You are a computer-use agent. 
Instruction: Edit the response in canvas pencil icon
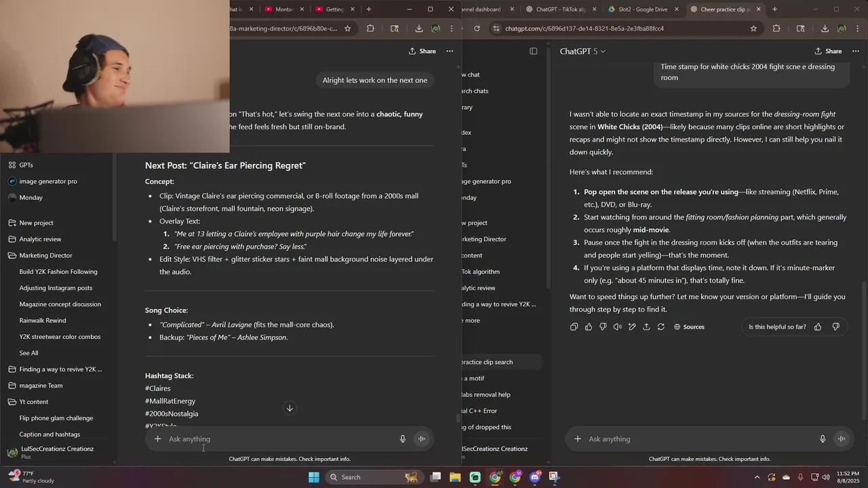coord(632,327)
